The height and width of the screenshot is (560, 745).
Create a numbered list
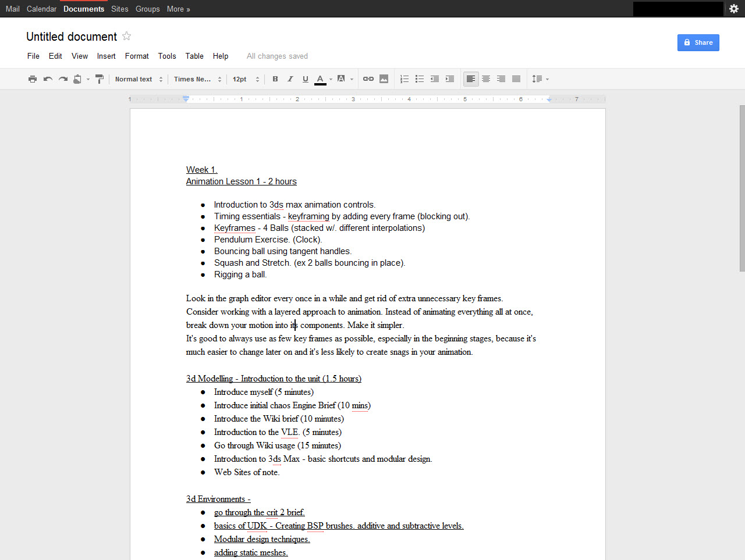[405, 79]
